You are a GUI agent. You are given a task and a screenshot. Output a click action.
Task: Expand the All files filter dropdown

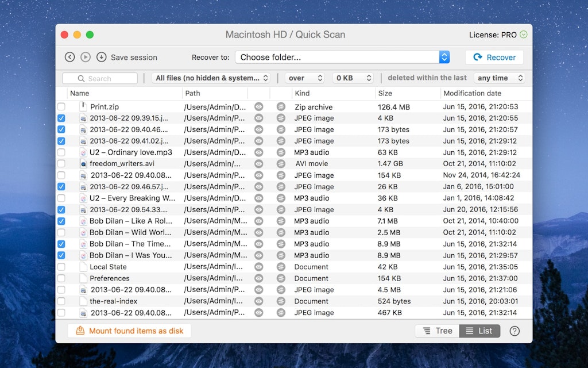coord(211,78)
